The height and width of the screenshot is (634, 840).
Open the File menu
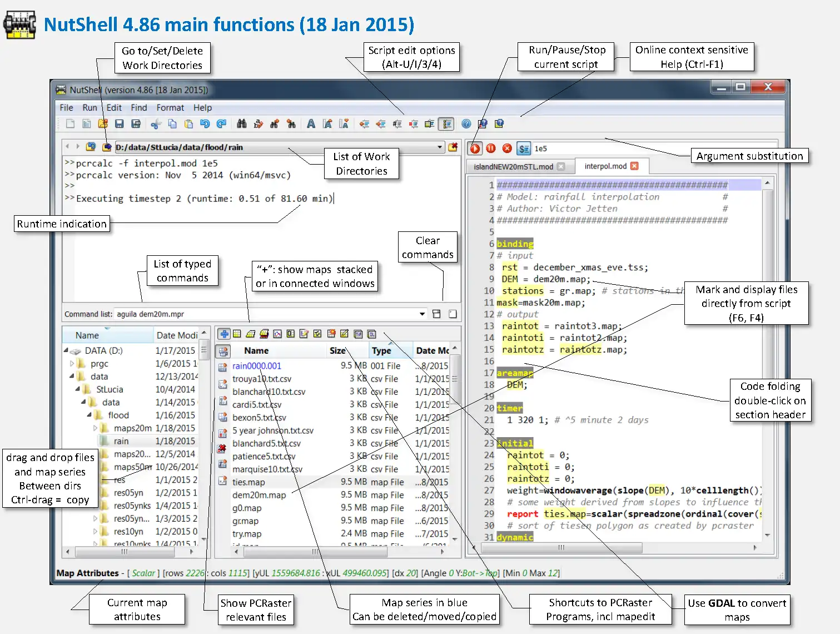click(x=66, y=107)
